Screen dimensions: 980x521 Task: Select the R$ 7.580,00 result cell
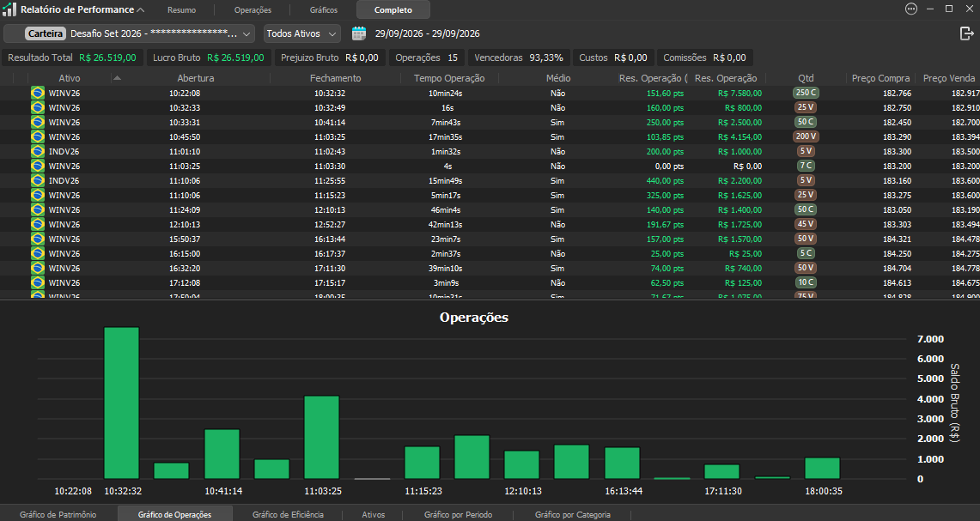[740, 93]
